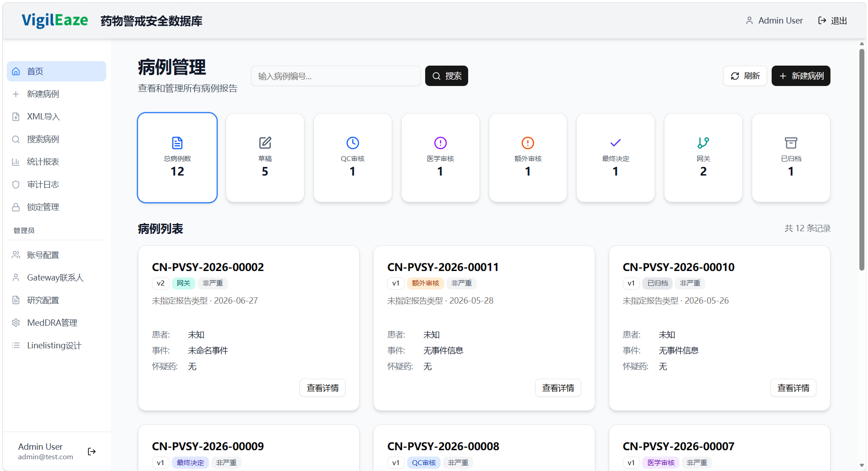Click the archive box icon on 已归档 card
This screenshot has height=471, width=868.
791,143
